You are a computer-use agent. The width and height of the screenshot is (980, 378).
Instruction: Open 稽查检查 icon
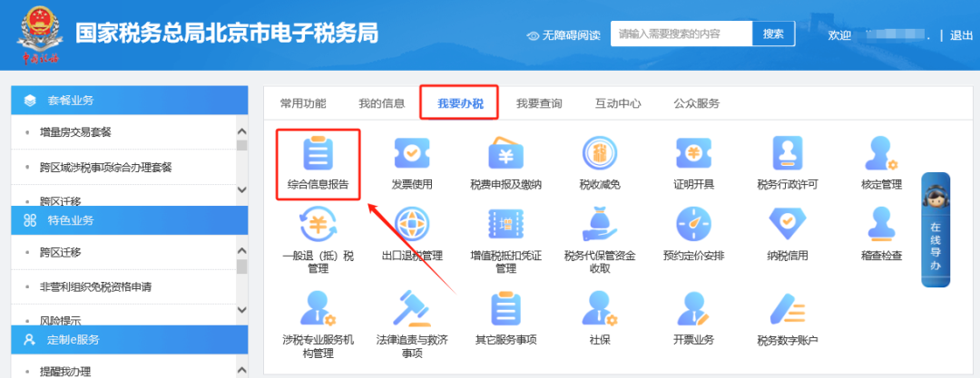click(x=881, y=224)
